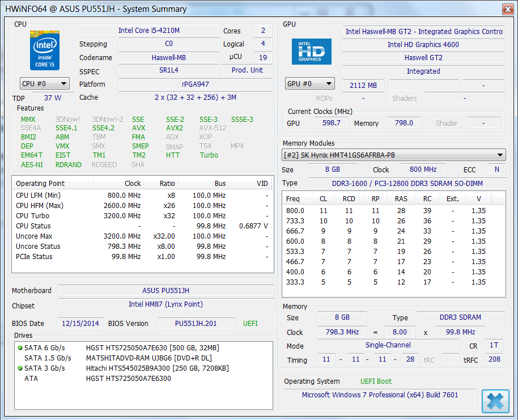
Task: Select the HGST HTS725050A7E630 drive entry
Action: [x=152, y=347]
